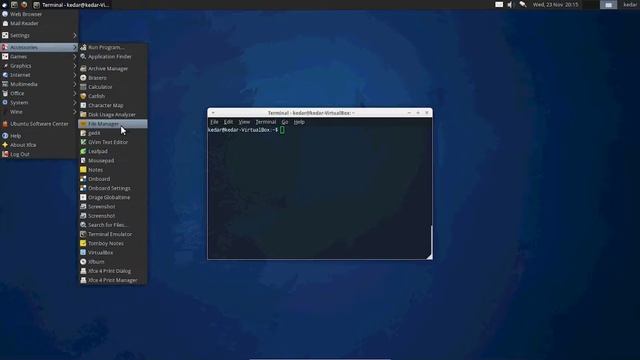Click the volume icon in system tray
The image size is (640, 360).
click(x=510, y=5)
